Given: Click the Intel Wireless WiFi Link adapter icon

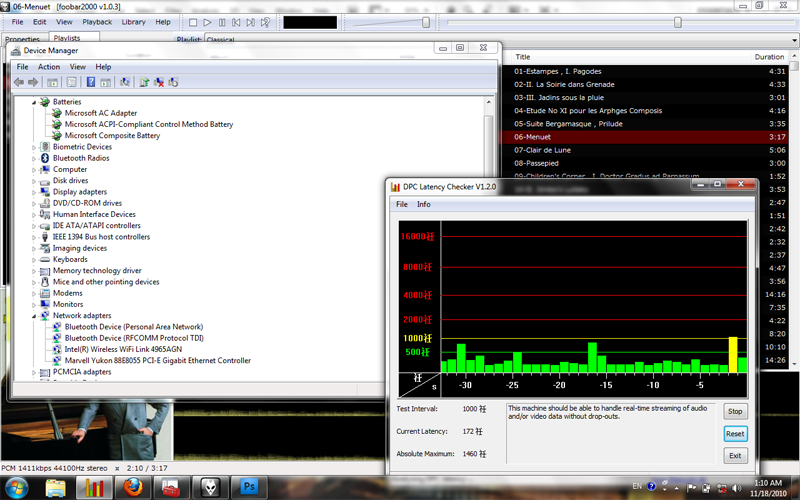Looking at the screenshot, I should 57,349.
